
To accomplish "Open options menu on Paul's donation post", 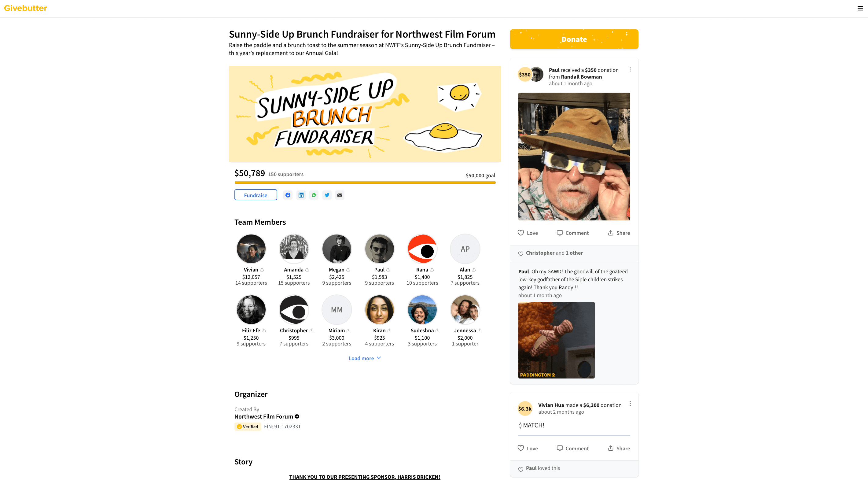I will tap(630, 69).
